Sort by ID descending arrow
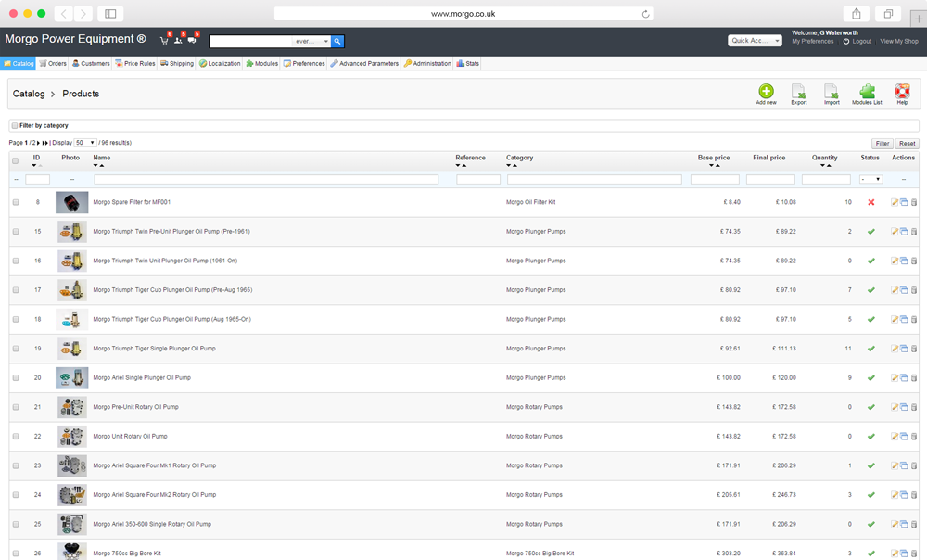 pos(33,166)
